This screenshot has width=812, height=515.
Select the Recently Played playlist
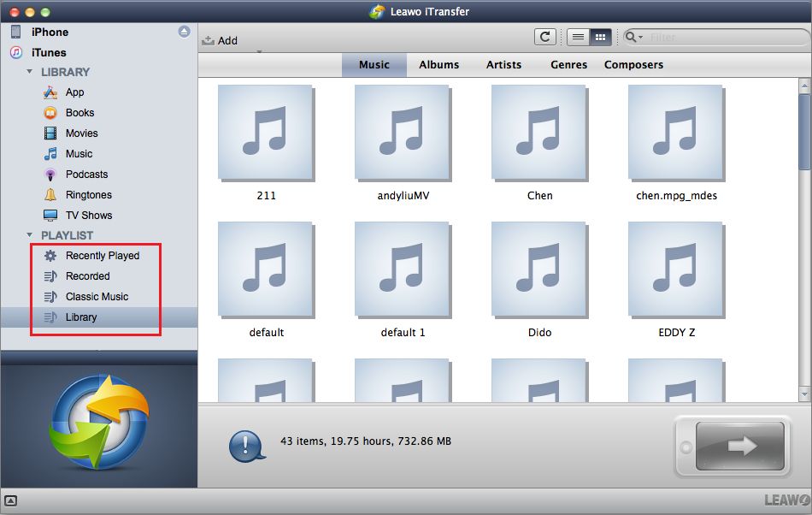click(102, 256)
